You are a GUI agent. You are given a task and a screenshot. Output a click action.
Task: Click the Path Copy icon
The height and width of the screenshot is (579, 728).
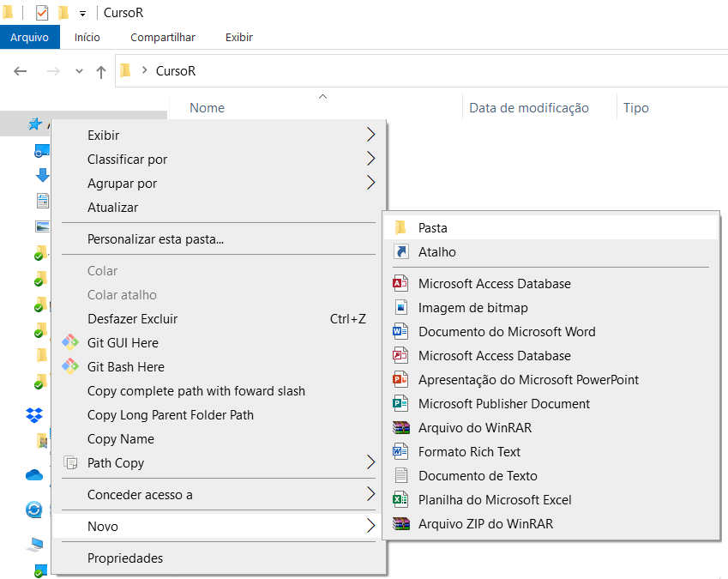pyautogui.click(x=70, y=463)
